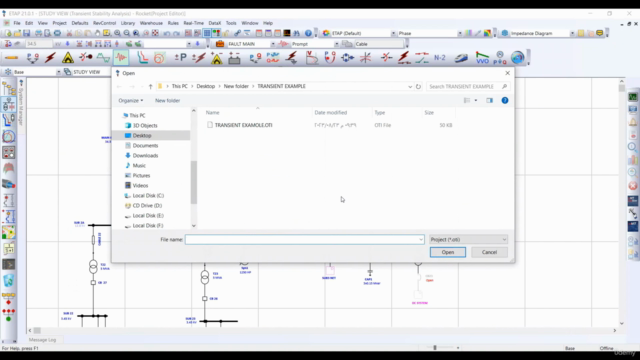Click New folder in the Open dialog
The image size is (640, 360).
[167, 100]
